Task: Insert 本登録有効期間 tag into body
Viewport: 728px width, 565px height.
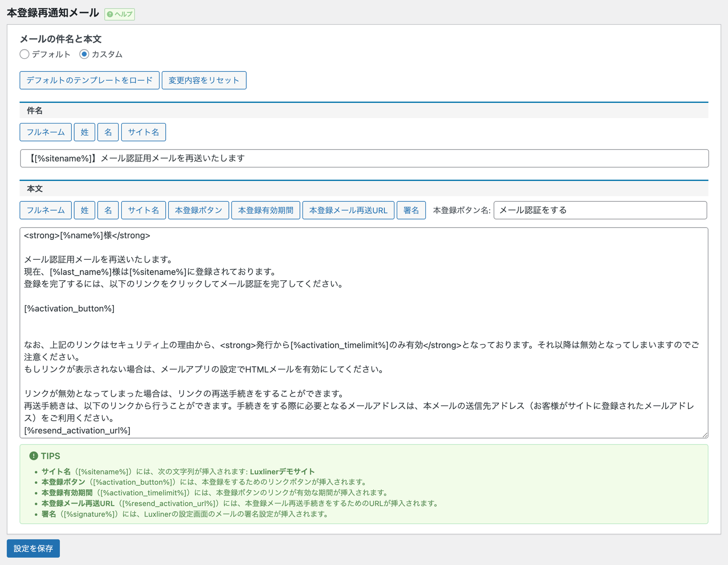Action: (x=265, y=210)
